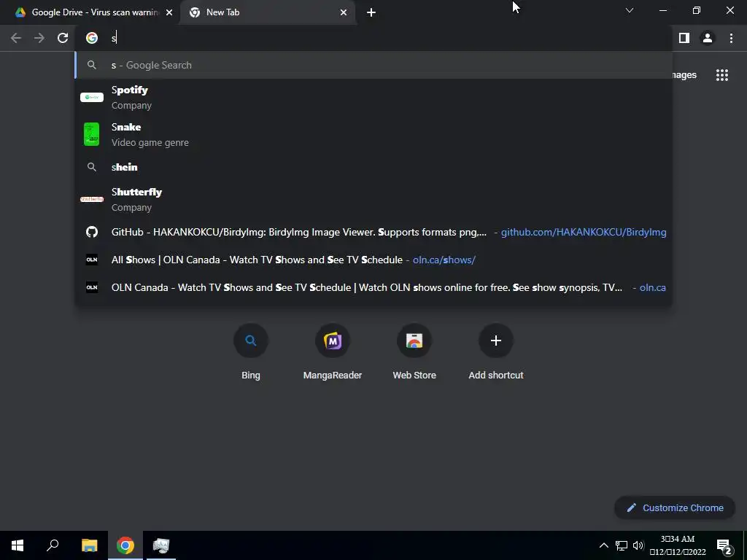Click the Spotify logo thumbnail
This screenshot has height=560, width=747.
coord(91,97)
